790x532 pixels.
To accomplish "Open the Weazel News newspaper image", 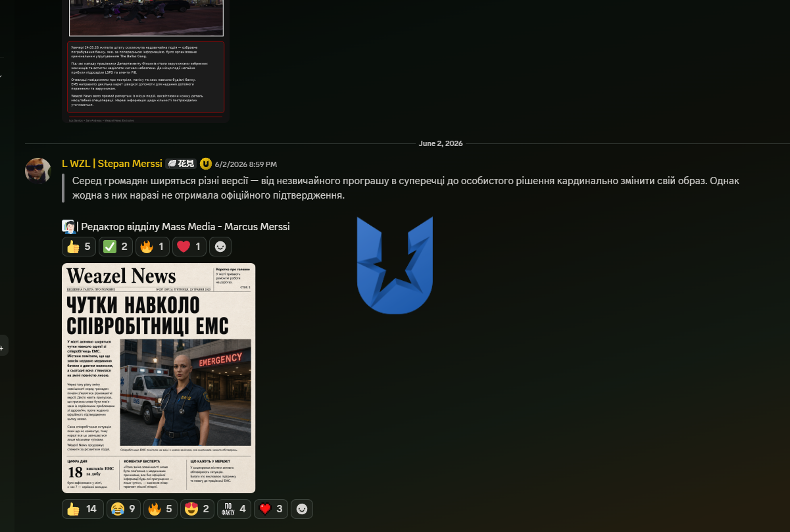I will [159, 378].
